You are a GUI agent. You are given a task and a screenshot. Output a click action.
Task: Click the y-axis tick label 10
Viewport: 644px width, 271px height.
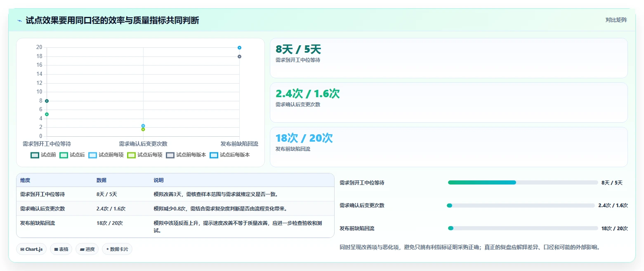[x=39, y=92]
